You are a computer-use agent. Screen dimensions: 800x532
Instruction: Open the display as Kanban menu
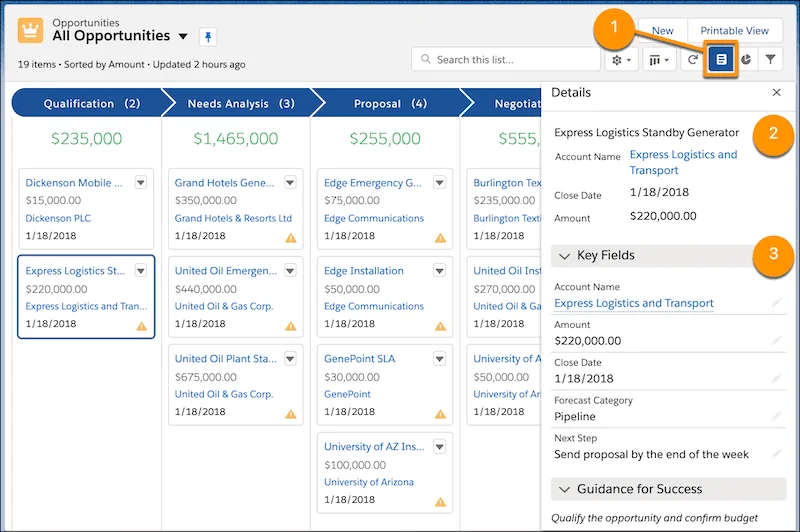pos(659,60)
